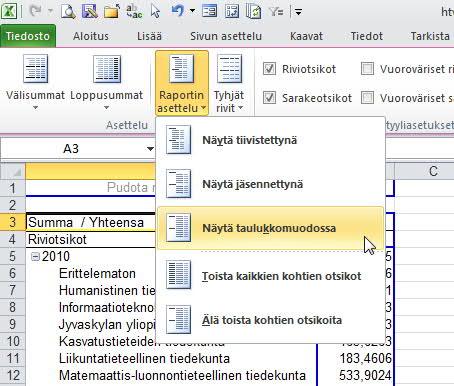Click the Name Box showing A3
The width and height of the screenshot is (454, 386).
pyautogui.click(x=72, y=149)
